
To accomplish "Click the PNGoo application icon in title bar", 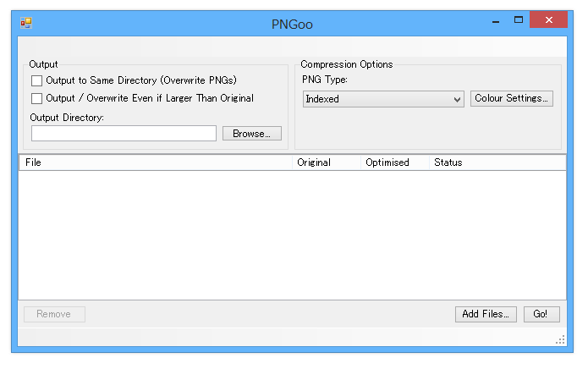I will [x=26, y=23].
